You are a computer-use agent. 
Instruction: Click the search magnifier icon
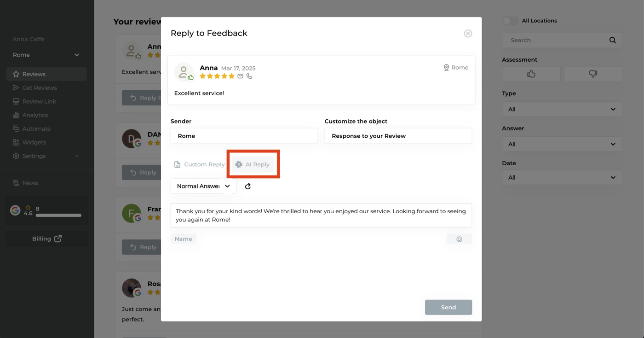pyautogui.click(x=612, y=40)
